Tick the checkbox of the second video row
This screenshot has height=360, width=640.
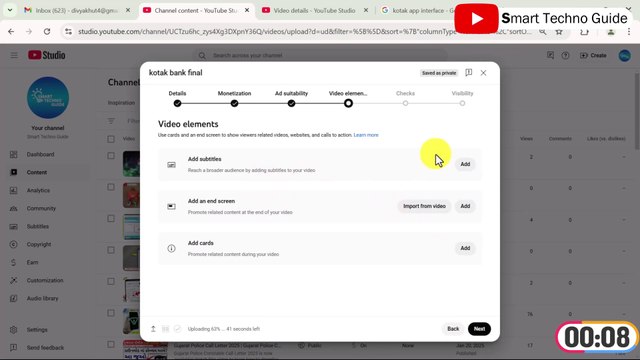[111, 187]
